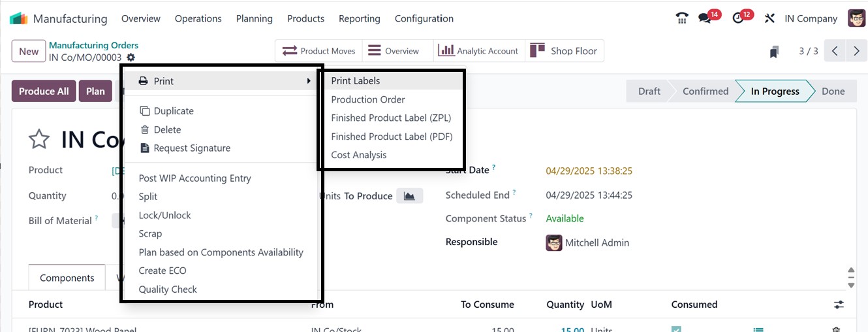The width and height of the screenshot is (868, 332).
Task: Click the forecast chart icon beside To Produce
Action: tap(409, 196)
